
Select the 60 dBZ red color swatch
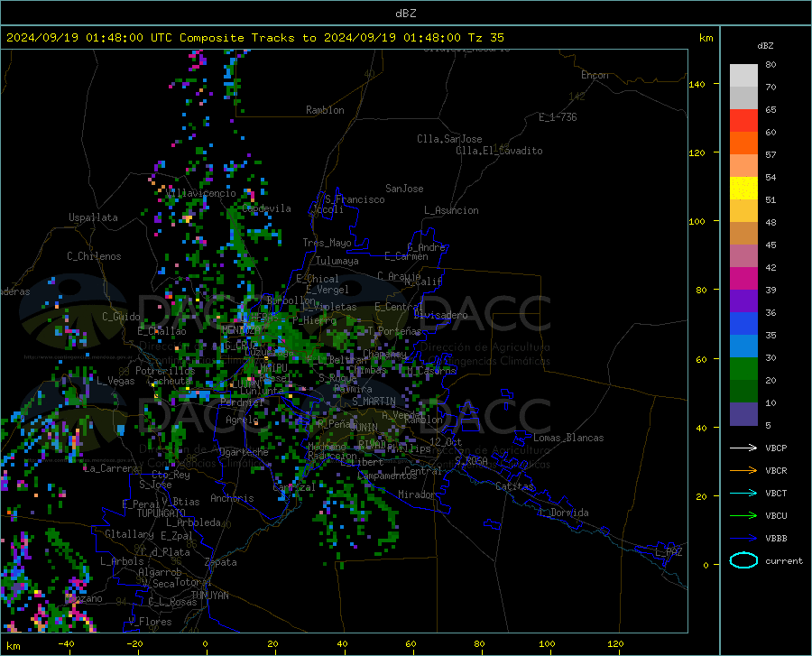(743, 121)
